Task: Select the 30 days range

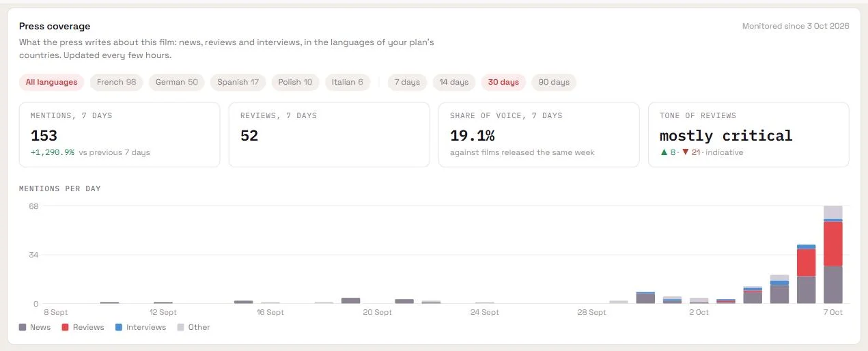Action: coord(503,82)
